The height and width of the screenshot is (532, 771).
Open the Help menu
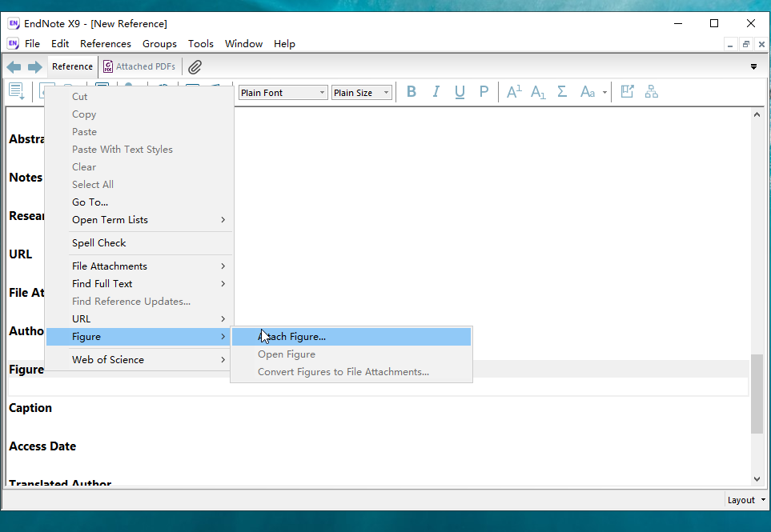[284, 44]
